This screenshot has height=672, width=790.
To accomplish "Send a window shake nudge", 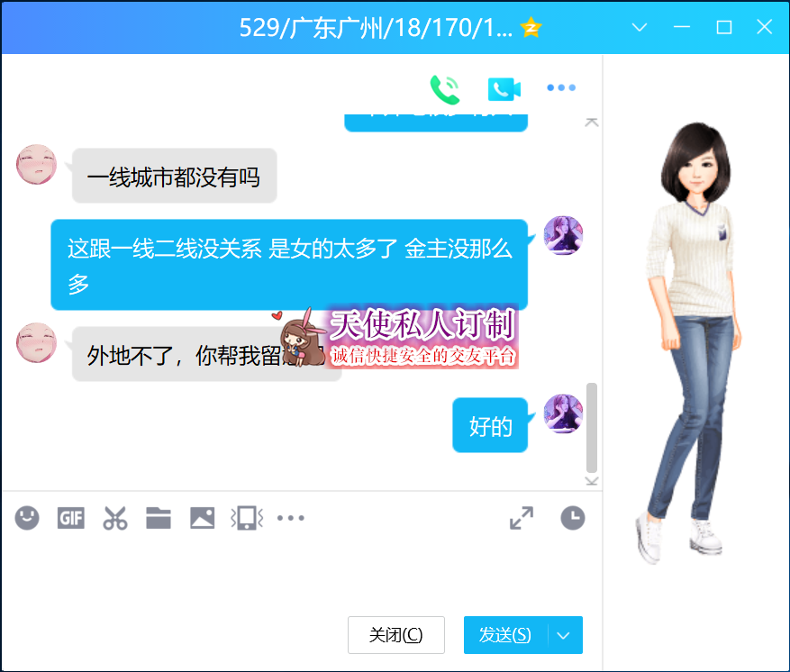I will click(246, 518).
